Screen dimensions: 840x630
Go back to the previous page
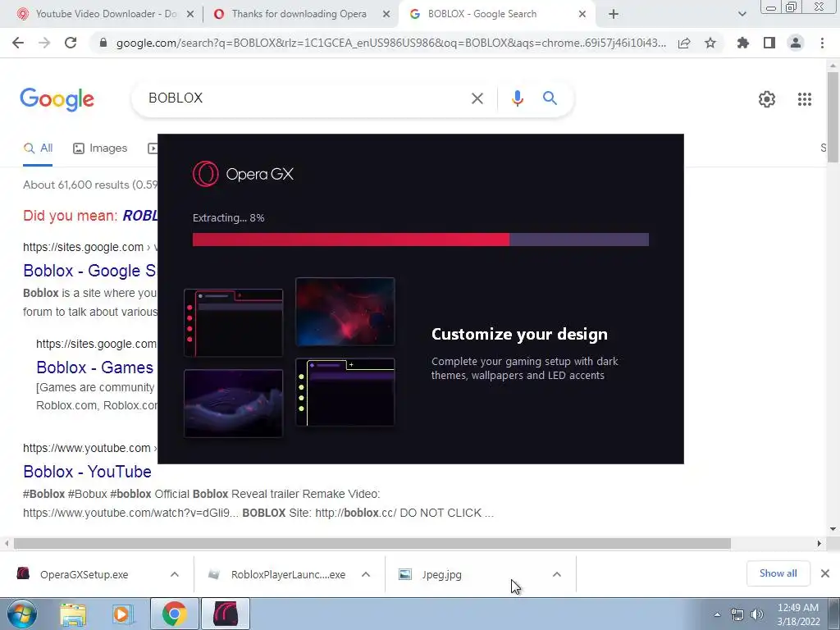coord(18,43)
